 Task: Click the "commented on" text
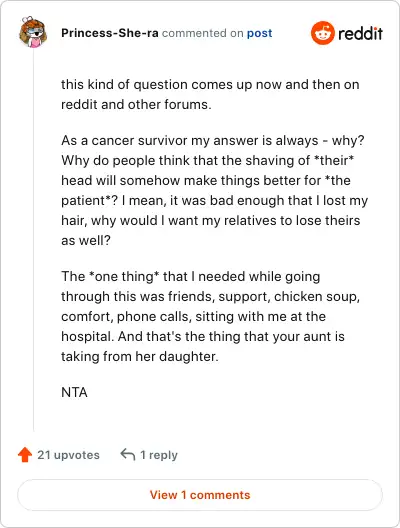[x=203, y=33]
